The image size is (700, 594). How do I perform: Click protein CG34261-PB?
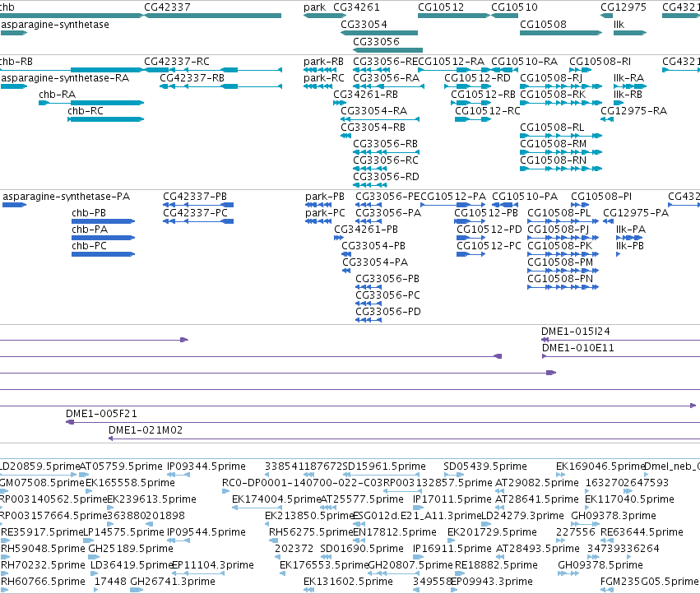tap(365, 230)
